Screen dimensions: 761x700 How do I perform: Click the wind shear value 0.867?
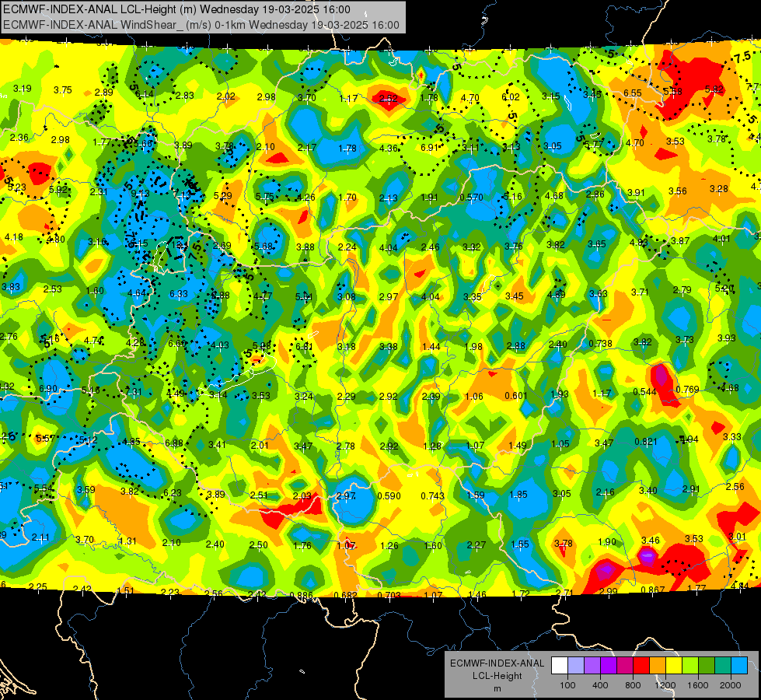tap(653, 590)
